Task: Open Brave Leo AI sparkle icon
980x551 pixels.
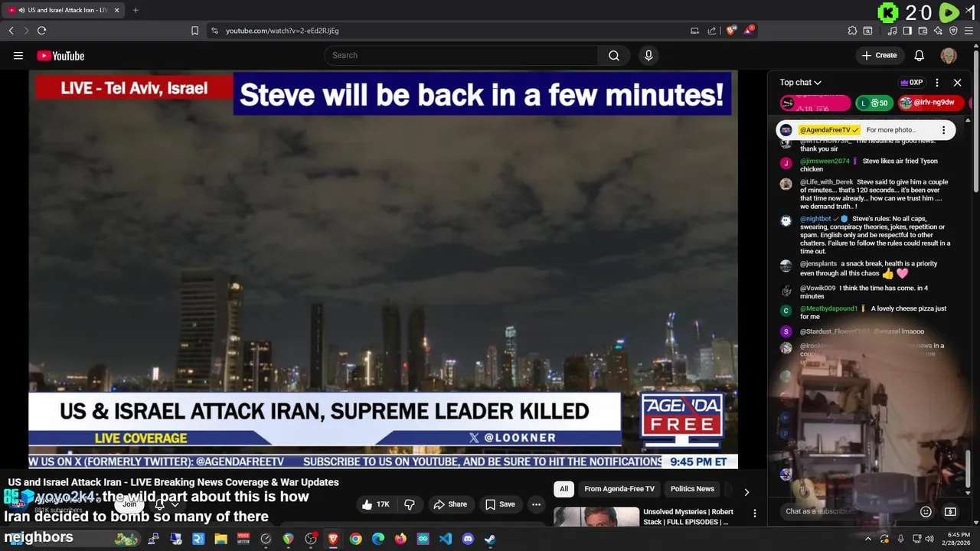Action: (x=938, y=31)
